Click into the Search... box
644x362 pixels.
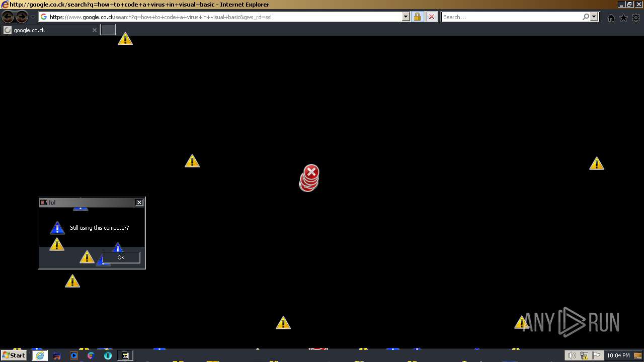pyautogui.click(x=511, y=17)
